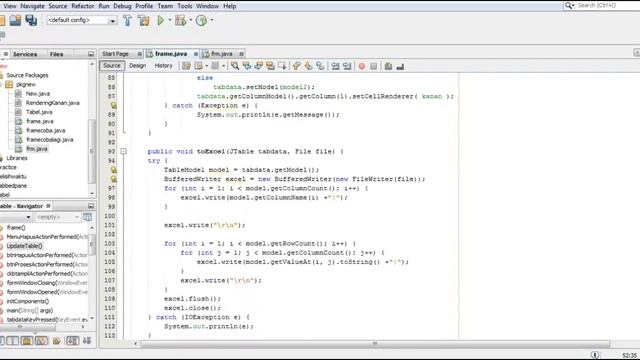
Task: Switch to Source view
Action: [x=112, y=66]
